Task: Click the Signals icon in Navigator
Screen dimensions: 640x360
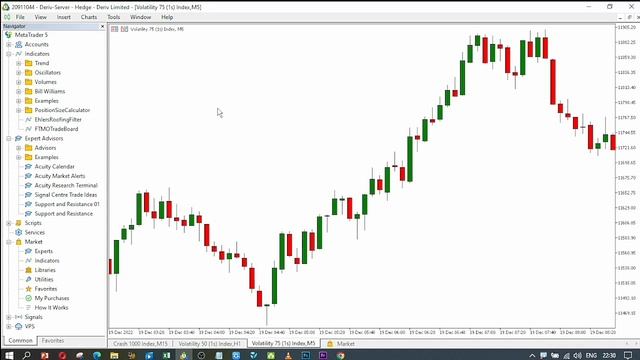Action: pyautogui.click(x=19, y=317)
